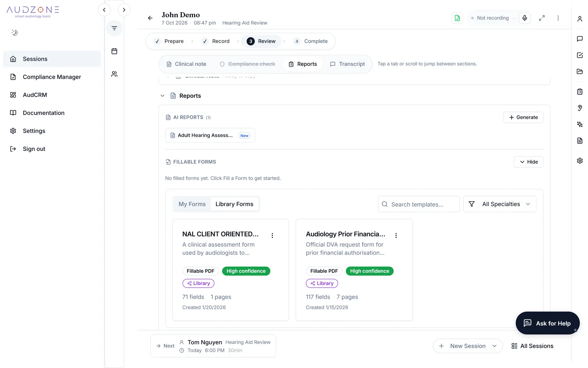Image resolution: width=588 pixels, height=368 pixels.
Task: Hide the fillable forms section
Action: point(528,162)
